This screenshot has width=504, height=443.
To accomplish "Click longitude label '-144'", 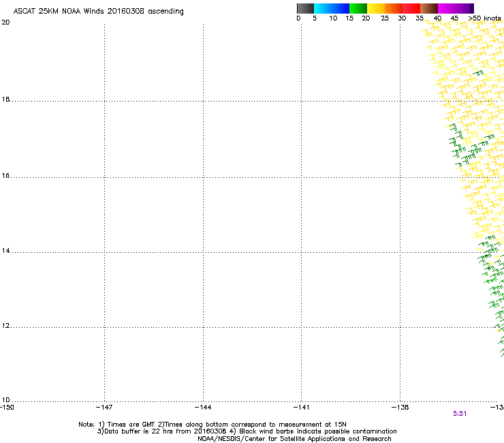I will tap(203, 408).
